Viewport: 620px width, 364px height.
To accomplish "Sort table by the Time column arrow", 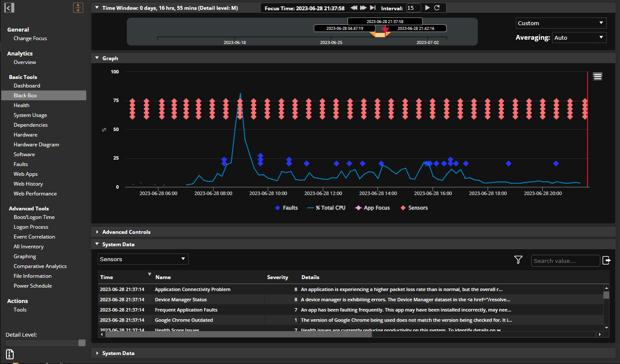I will [x=149, y=274].
